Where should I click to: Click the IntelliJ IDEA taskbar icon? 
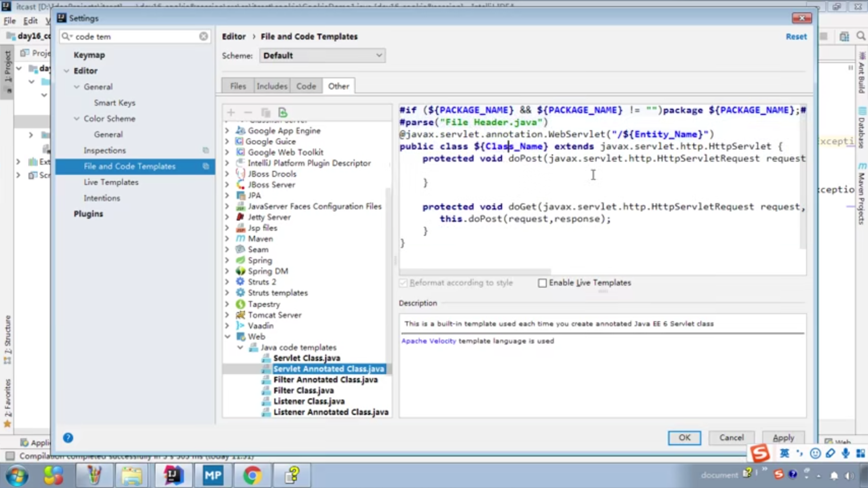coord(173,475)
